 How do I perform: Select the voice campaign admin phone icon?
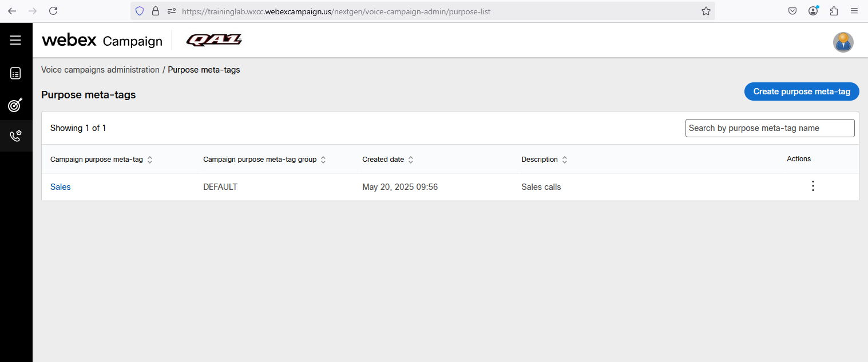point(15,136)
